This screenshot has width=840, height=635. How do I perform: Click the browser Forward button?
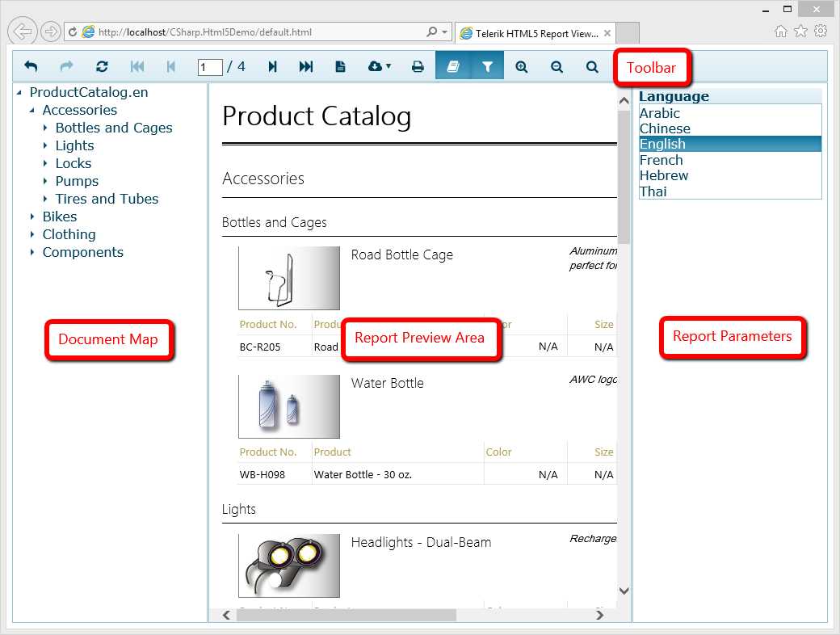[51, 32]
